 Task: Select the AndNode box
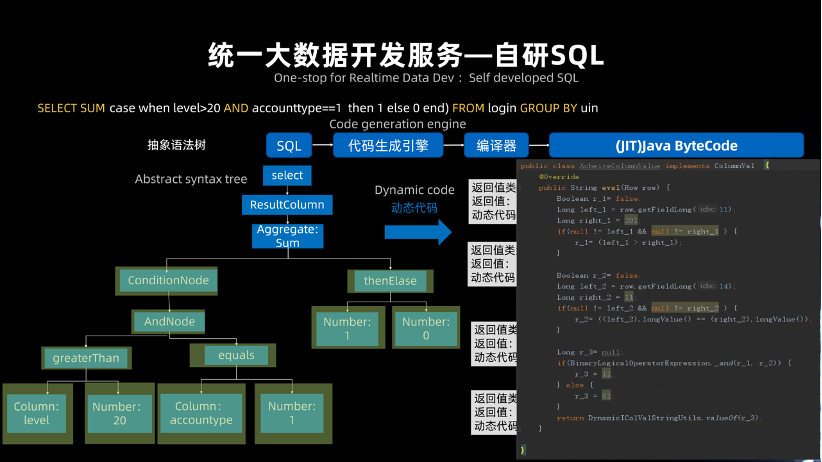(168, 321)
